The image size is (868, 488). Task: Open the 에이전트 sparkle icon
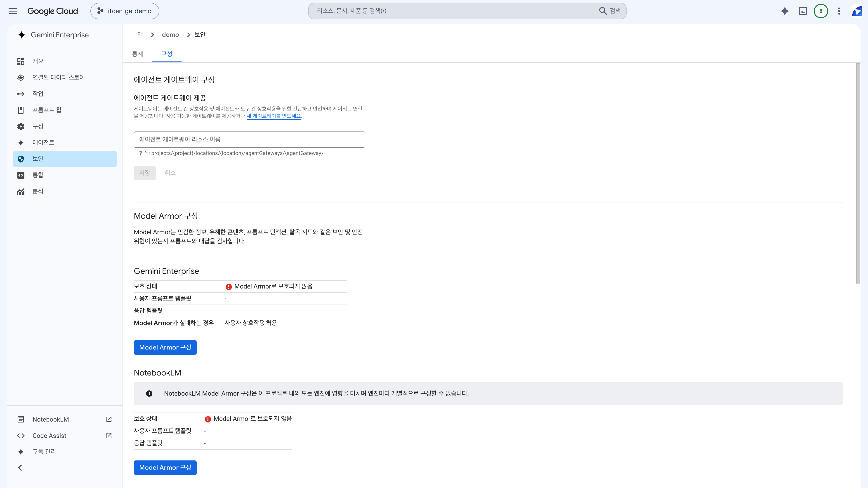click(x=21, y=143)
